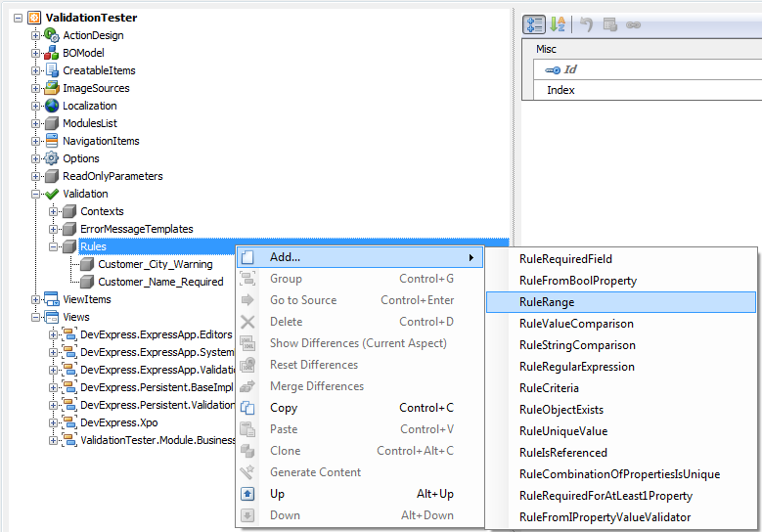
Task: Select the Customer_City_Warning rule
Action: pyautogui.click(x=156, y=264)
